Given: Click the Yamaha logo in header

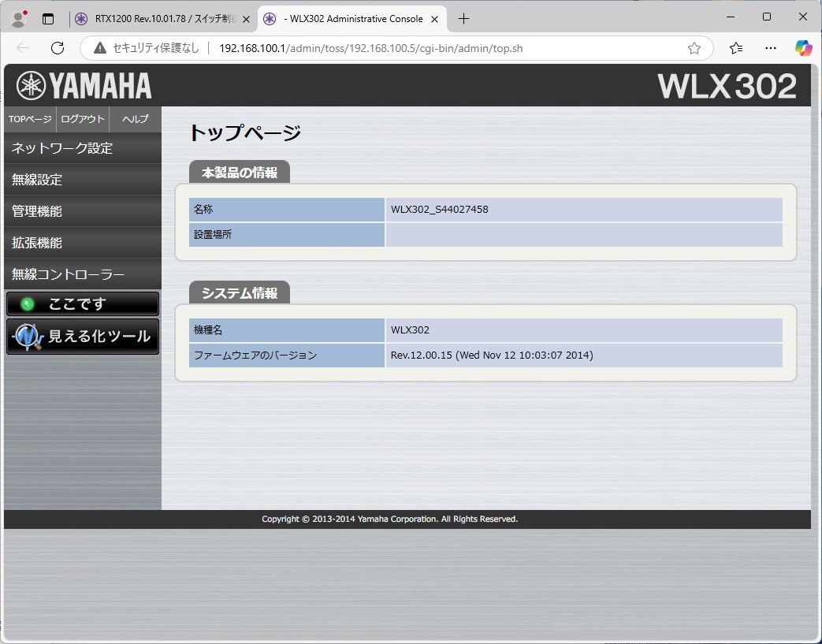Looking at the screenshot, I should [84, 85].
